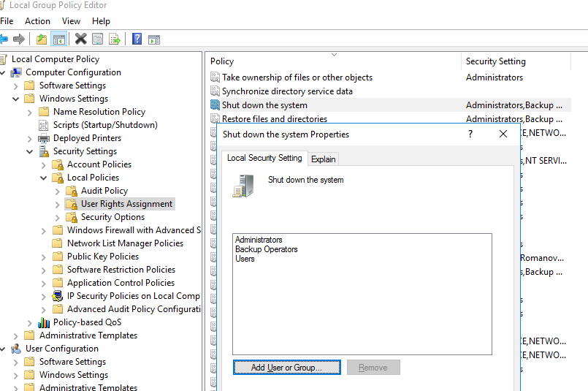Expand the Software Settings node under Computer Configuration
The image size is (588, 391).
click(16, 86)
